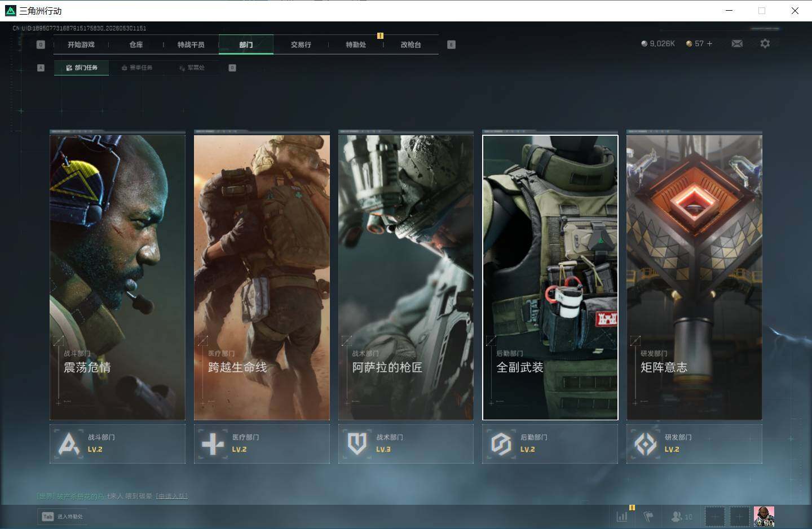This screenshot has height=529, width=812.
Task: Select the 部门 tab
Action: (x=246, y=45)
